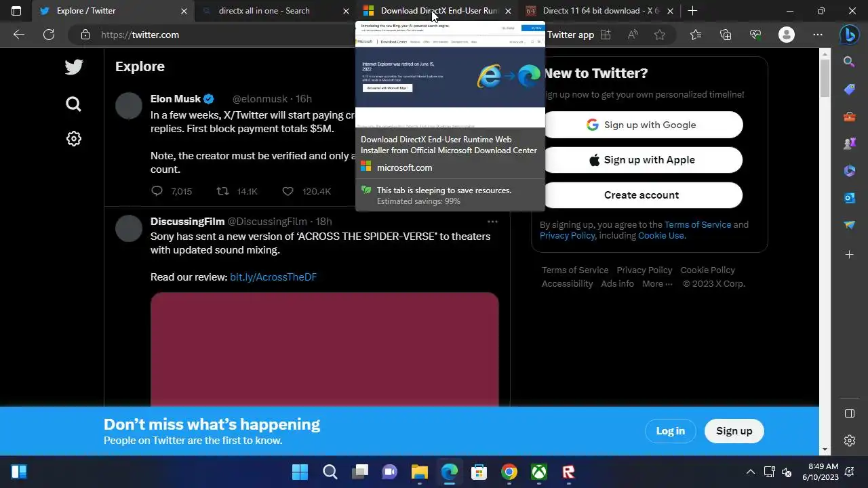
Task: Open the Tools briefcase in the Edge sidebar
Action: [x=850, y=117]
